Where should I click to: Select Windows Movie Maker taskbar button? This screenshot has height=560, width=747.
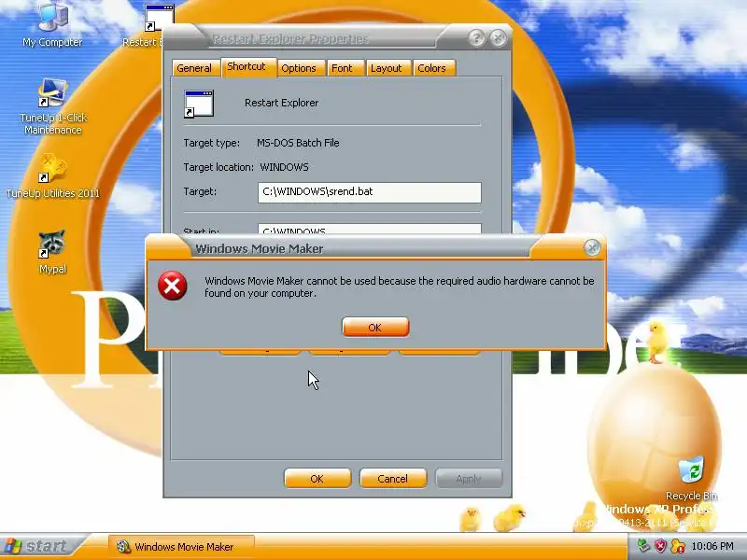tap(181, 547)
